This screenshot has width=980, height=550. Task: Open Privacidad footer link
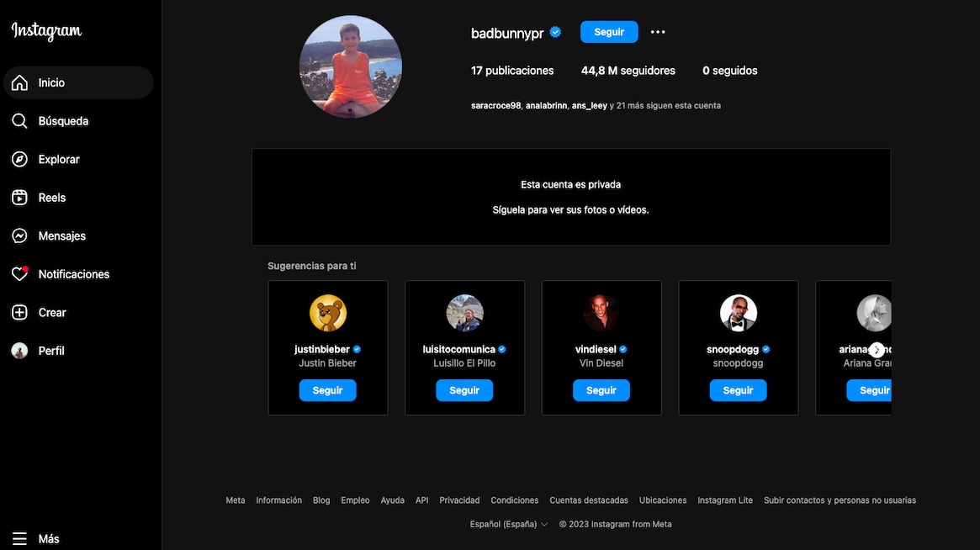tap(459, 500)
